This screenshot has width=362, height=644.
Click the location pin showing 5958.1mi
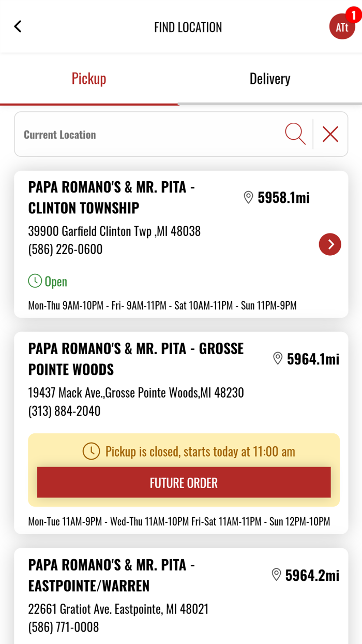(249, 197)
